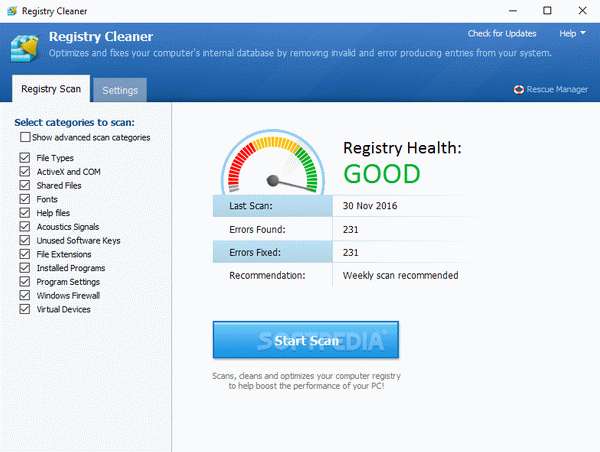Uncheck the Windows Firewall category
600x452 pixels.
25,296
